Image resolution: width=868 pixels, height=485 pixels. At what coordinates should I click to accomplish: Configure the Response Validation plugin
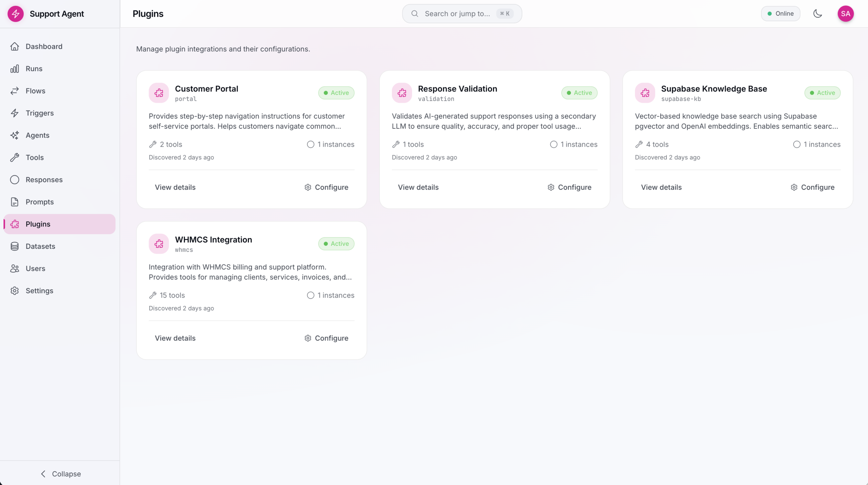pos(569,187)
